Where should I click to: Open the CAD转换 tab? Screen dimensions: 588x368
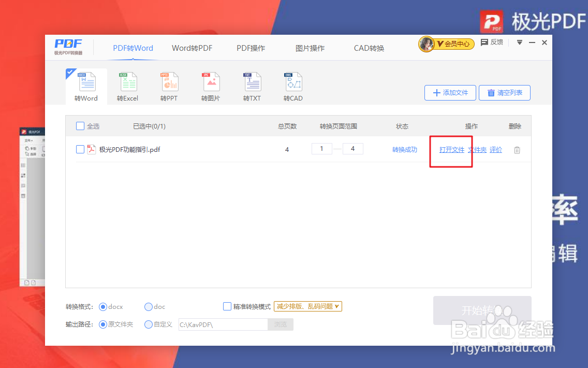coord(369,48)
